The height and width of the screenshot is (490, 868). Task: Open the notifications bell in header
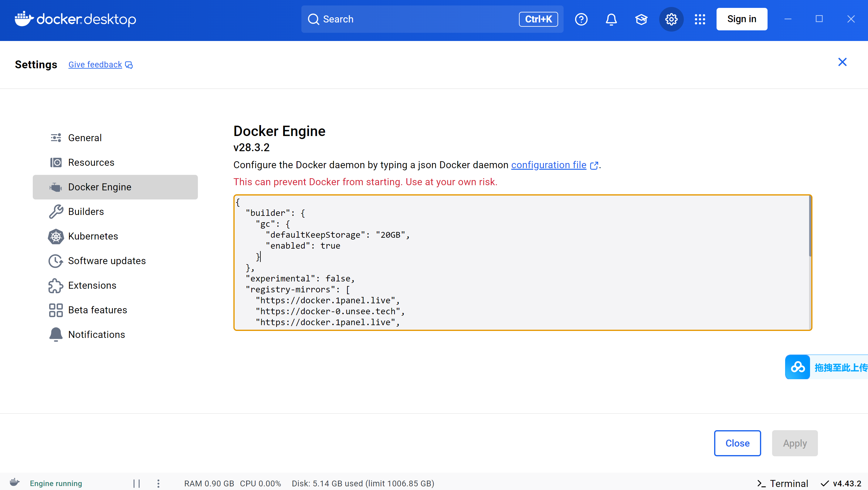pos(611,19)
